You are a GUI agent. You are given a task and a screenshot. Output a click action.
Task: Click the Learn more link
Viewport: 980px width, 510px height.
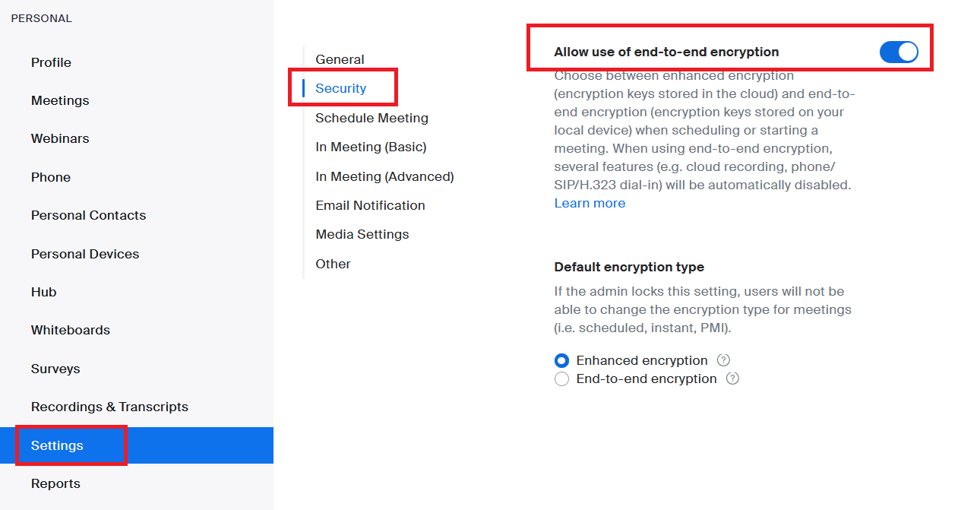tap(590, 203)
